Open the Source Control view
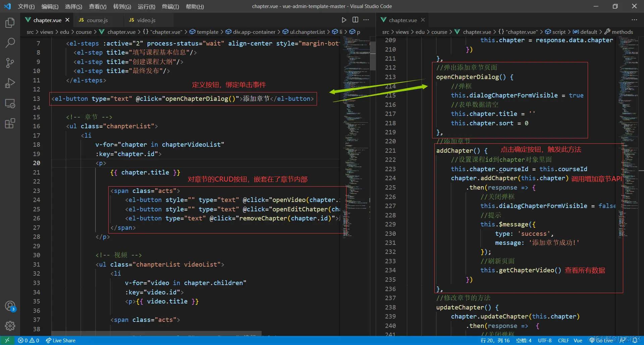Screen dimensions: 644x345 pyautogui.click(x=10, y=63)
